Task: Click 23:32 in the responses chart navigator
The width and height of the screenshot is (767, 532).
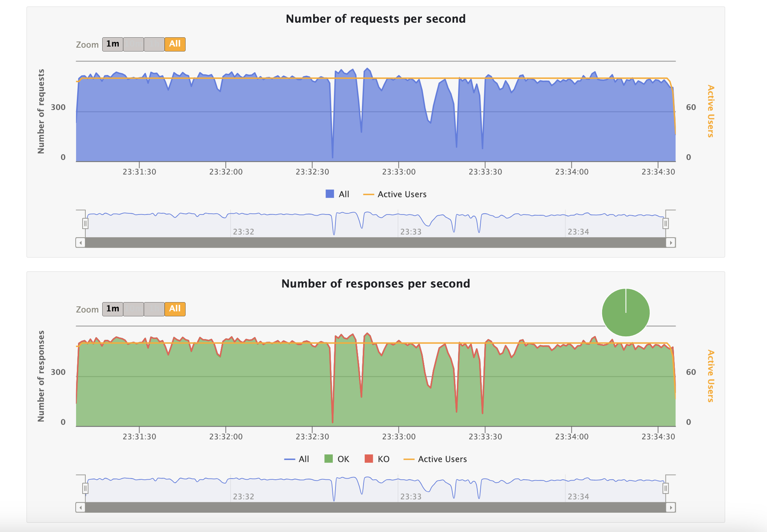Action: [x=244, y=497]
